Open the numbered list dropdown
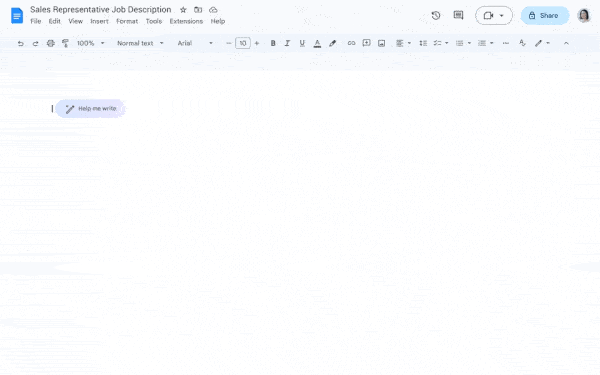The image size is (600, 375). pyautogui.click(x=486, y=43)
